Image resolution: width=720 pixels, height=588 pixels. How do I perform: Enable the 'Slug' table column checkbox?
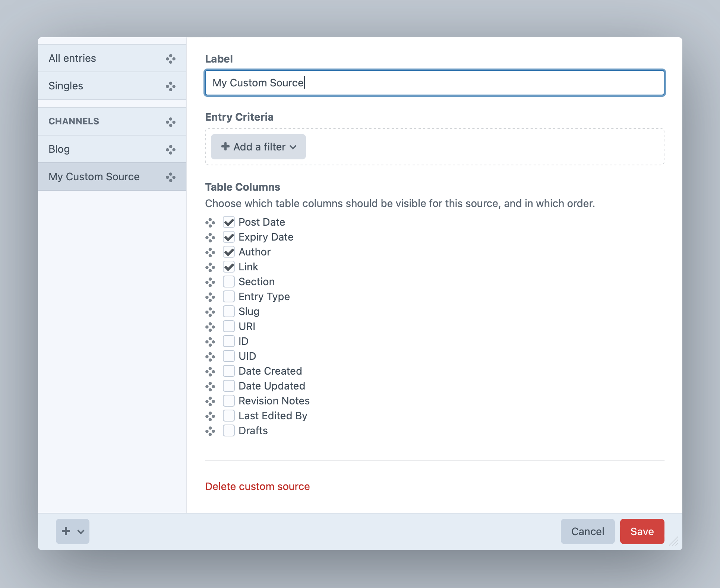coord(229,311)
